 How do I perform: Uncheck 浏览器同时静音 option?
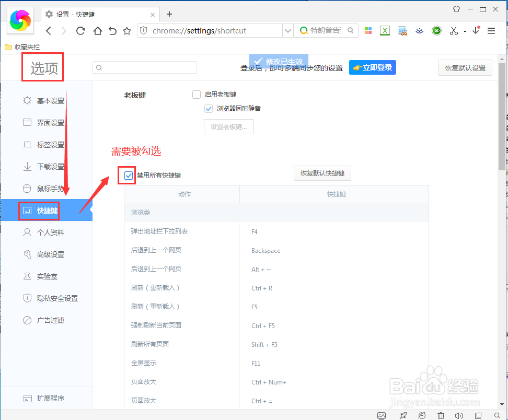tap(209, 108)
